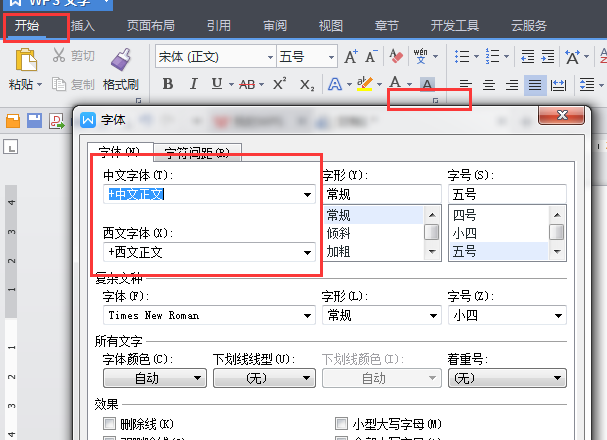Screen dimensions: 607x440
Task: Apply text effect outlined A icon
Action: [x=335, y=84]
